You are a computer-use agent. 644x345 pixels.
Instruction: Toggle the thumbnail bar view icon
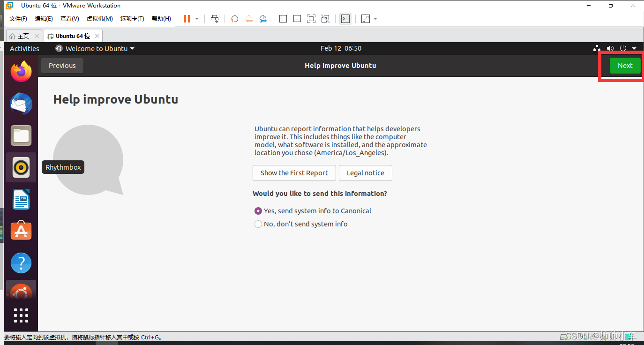297,19
